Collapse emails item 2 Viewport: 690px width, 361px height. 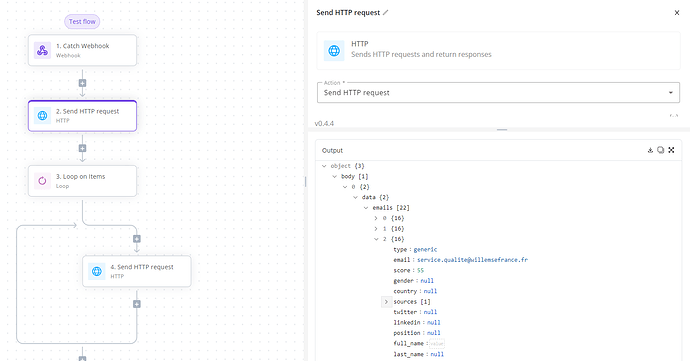coord(376,239)
